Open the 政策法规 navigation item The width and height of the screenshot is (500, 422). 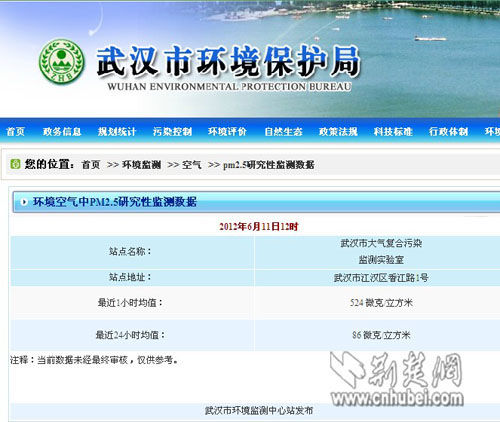338,131
